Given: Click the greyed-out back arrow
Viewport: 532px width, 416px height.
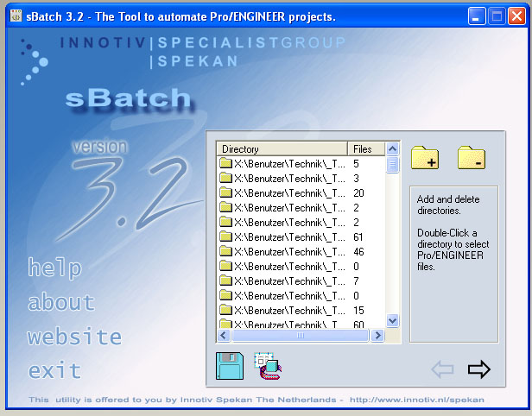Looking at the screenshot, I should (x=442, y=369).
